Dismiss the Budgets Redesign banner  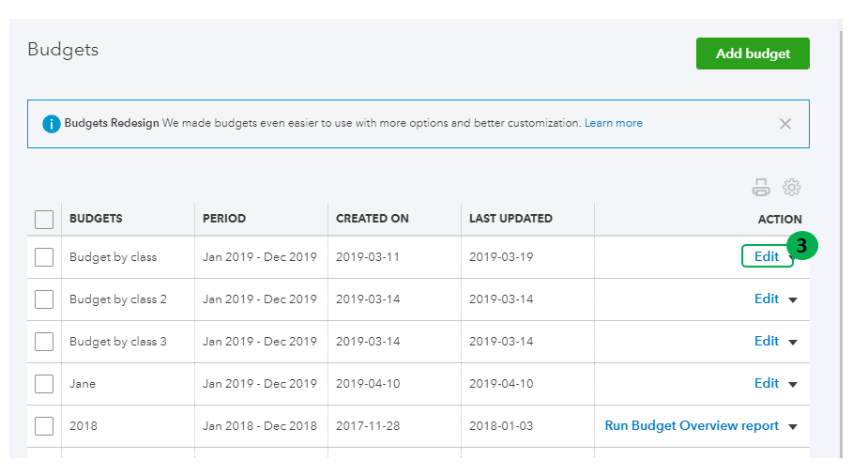point(785,124)
